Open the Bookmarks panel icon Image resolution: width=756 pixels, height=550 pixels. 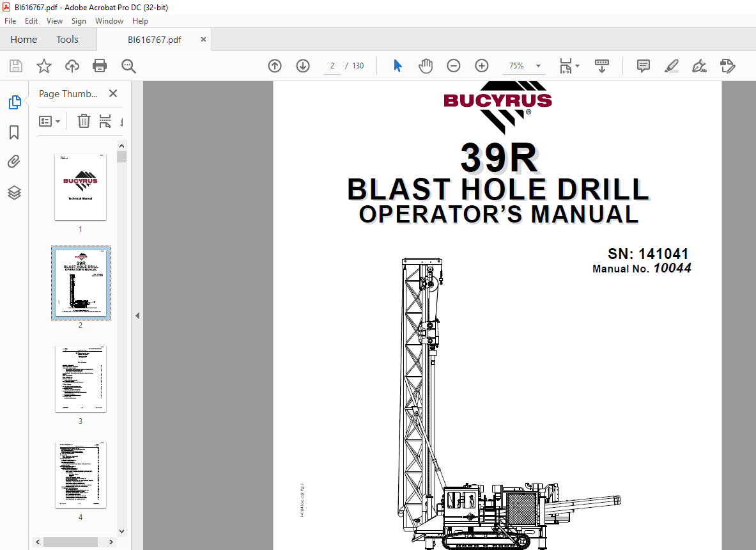(14, 132)
